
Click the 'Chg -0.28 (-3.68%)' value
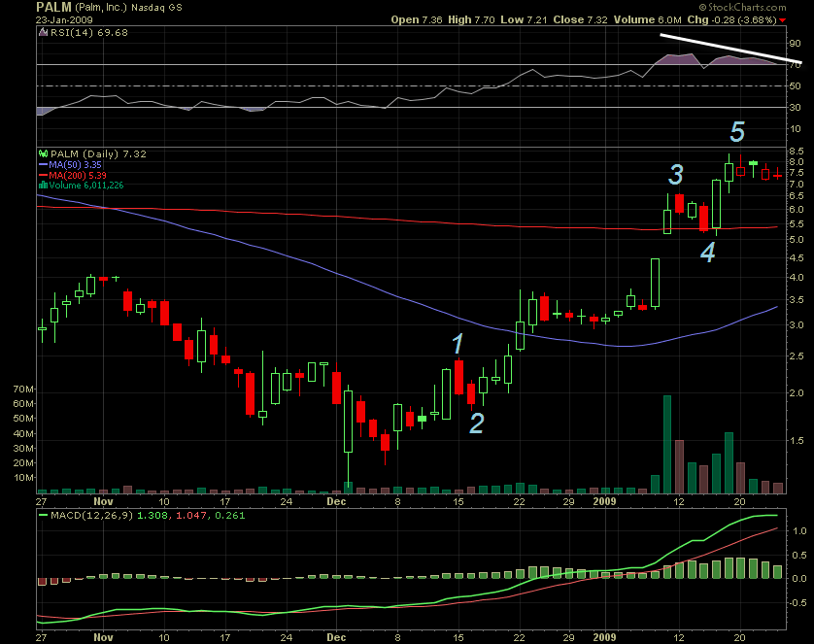point(732,19)
